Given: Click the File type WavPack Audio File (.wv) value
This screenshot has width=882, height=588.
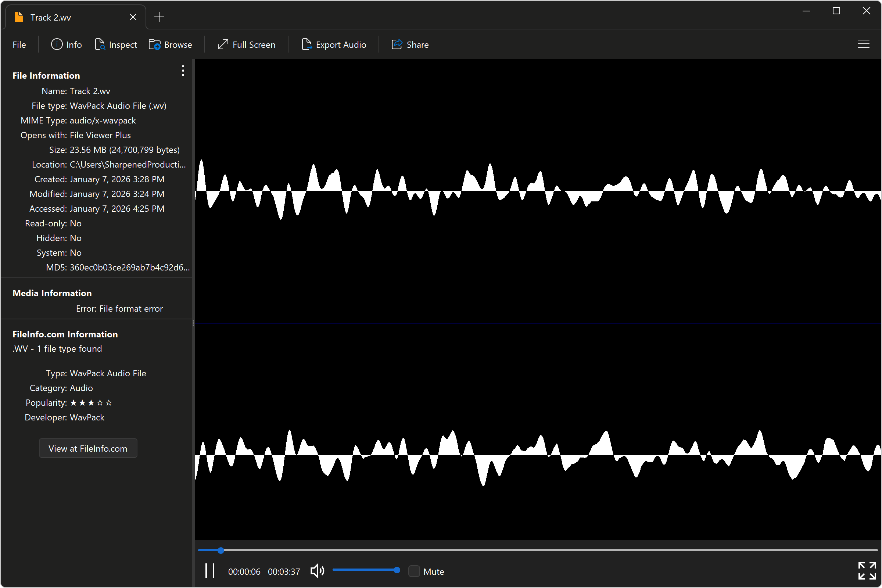Looking at the screenshot, I should coord(118,106).
